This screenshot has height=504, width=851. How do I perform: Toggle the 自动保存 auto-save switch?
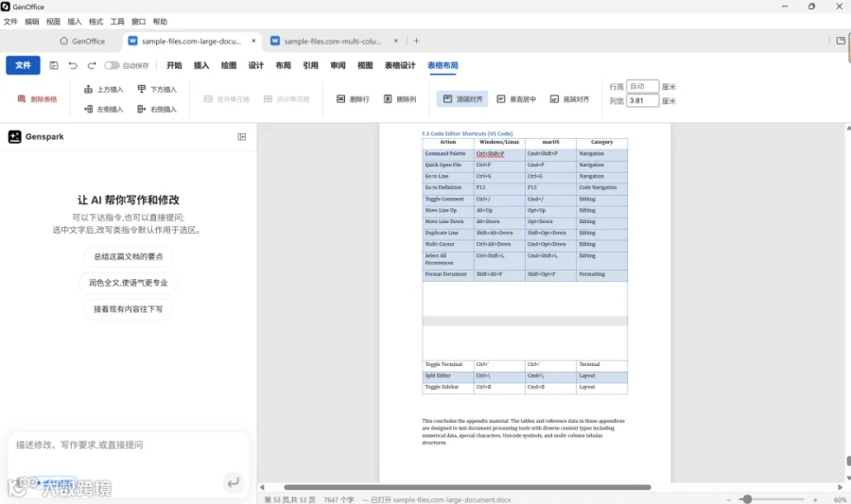112,65
